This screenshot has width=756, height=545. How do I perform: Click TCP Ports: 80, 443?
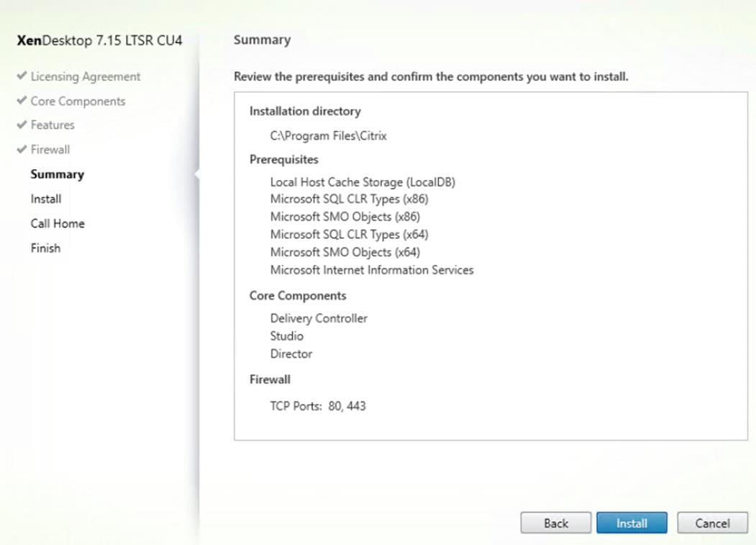click(318, 406)
